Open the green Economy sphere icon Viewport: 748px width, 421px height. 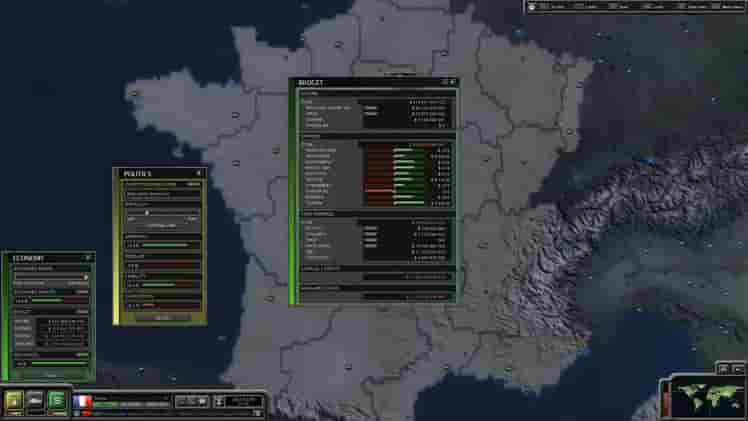coord(56,401)
